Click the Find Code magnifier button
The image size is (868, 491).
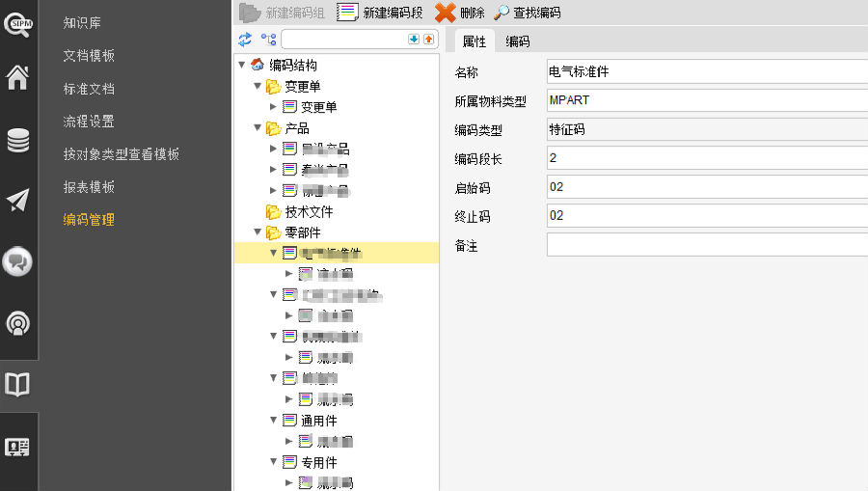527,13
